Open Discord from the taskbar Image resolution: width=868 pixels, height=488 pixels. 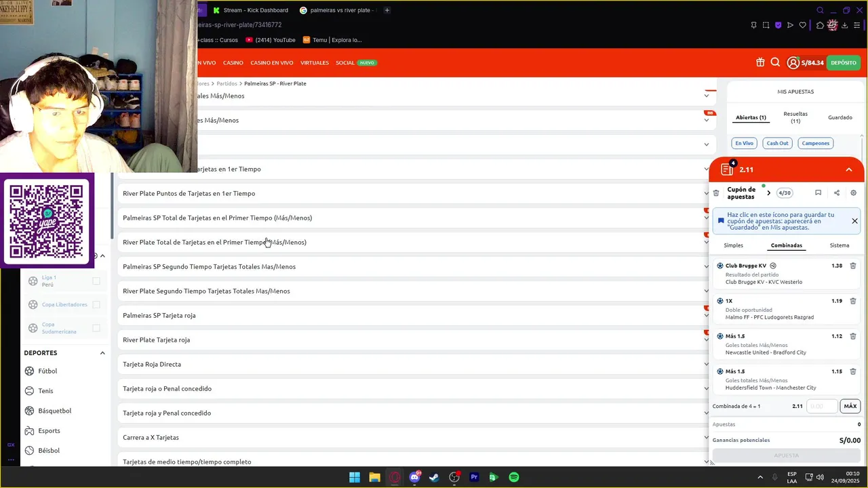[414, 477]
